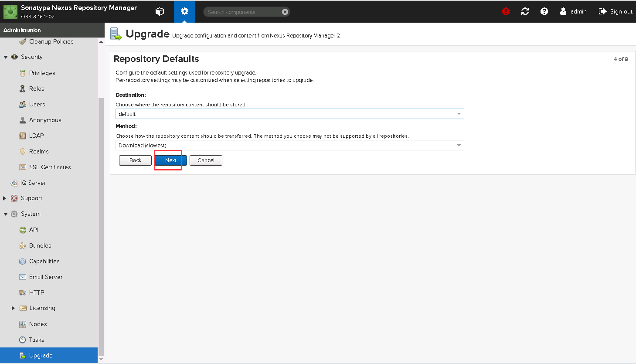Click the sidebar vertical scrollbar
The image size is (636, 364).
pyautogui.click(x=101, y=227)
